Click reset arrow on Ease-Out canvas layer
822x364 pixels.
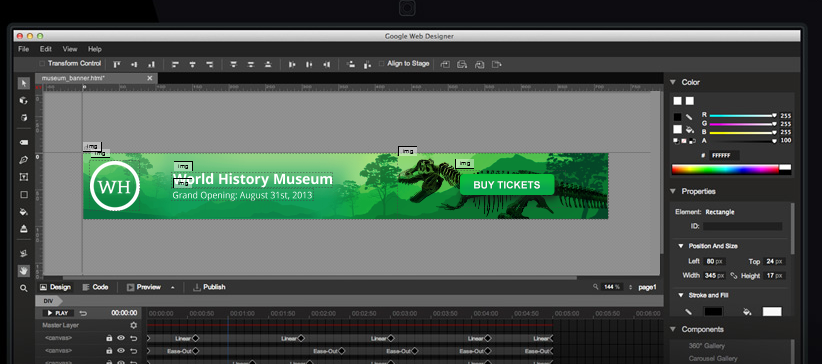pyautogui.click(x=133, y=351)
